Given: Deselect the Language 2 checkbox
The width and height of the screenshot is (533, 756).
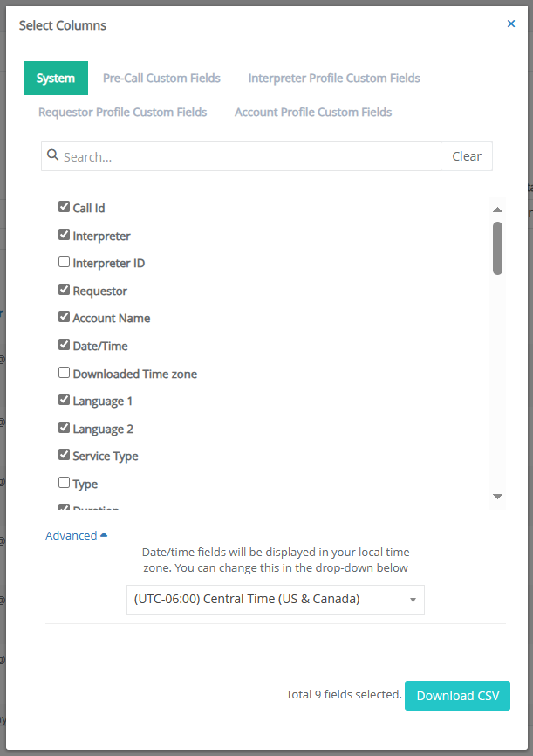Looking at the screenshot, I should [64, 428].
